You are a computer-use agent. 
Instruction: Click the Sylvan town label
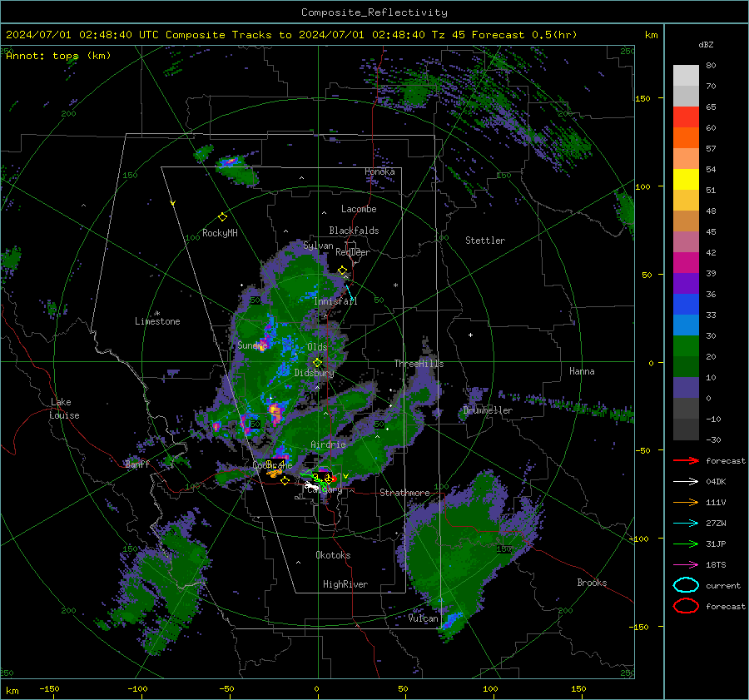coord(318,246)
